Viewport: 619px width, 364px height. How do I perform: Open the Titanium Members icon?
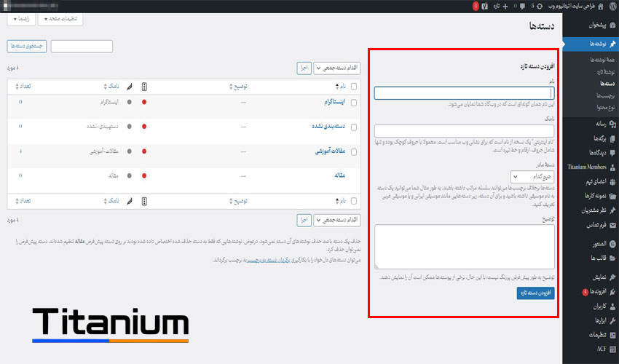tap(612, 167)
